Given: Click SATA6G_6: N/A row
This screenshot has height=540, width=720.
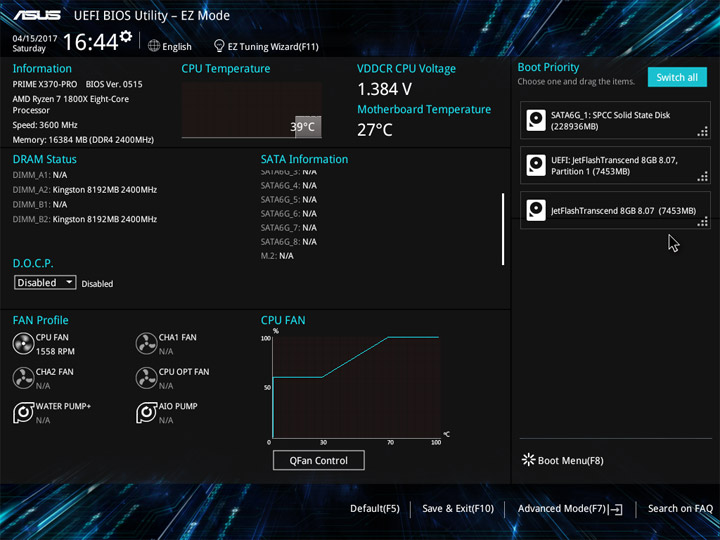Looking at the screenshot, I should pos(289,214).
